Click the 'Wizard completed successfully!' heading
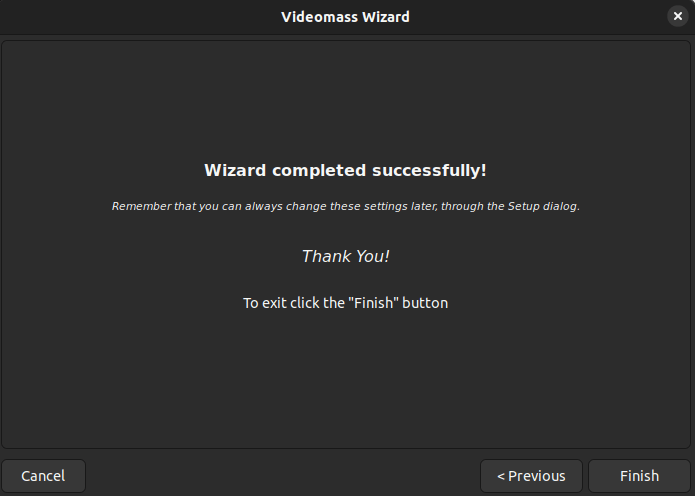The image size is (695, 496). pyautogui.click(x=345, y=170)
